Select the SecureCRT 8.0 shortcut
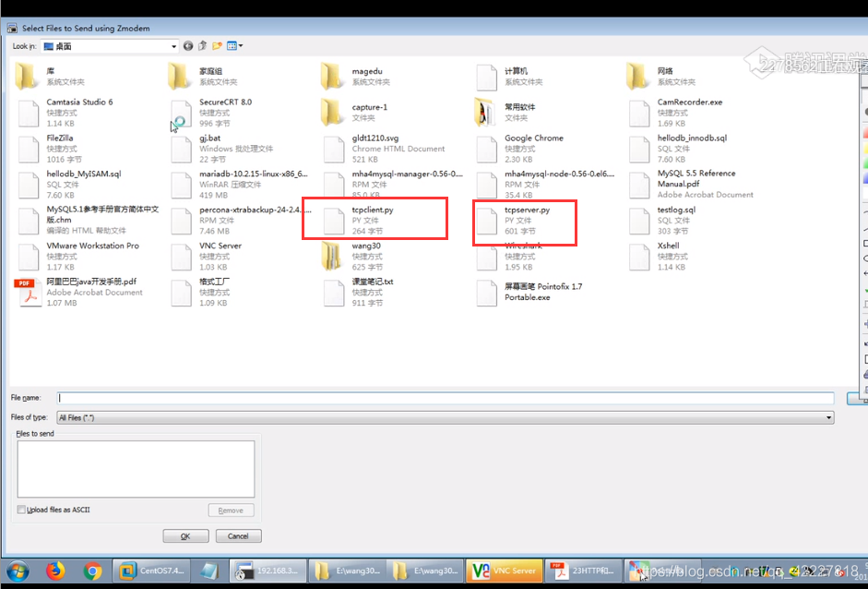The image size is (868, 589). click(x=211, y=113)
